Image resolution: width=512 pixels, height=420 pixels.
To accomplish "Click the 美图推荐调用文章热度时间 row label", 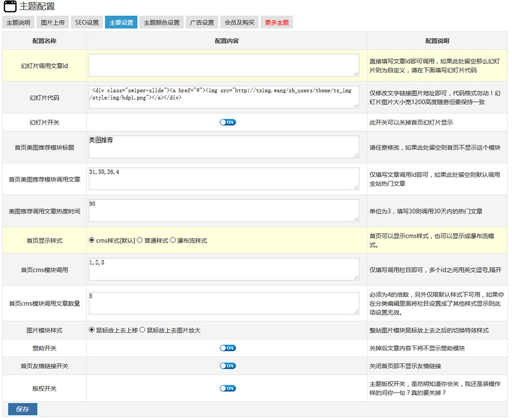I will tap(44, 211).
